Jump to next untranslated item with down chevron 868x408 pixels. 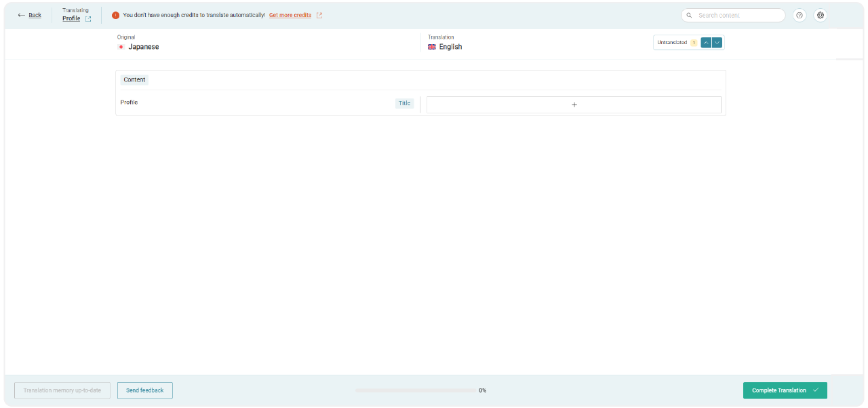coord(717,42)
